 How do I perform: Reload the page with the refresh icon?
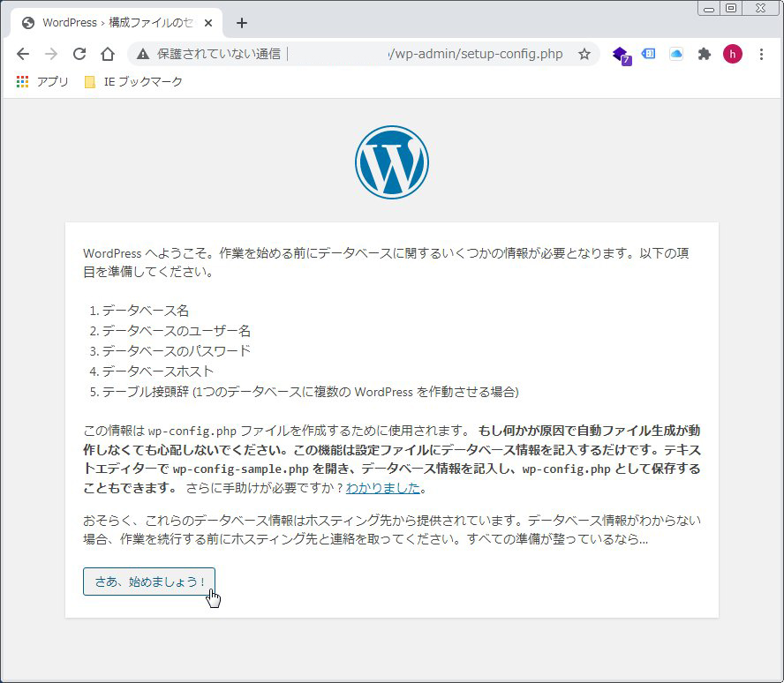click(79, 54)
